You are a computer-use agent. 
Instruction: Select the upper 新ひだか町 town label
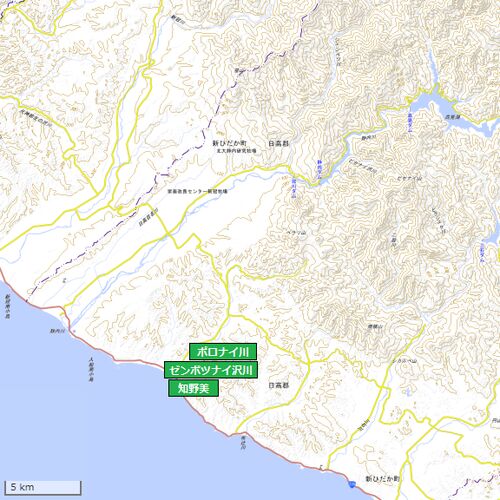pyautogui.click(x=230, y=144)
